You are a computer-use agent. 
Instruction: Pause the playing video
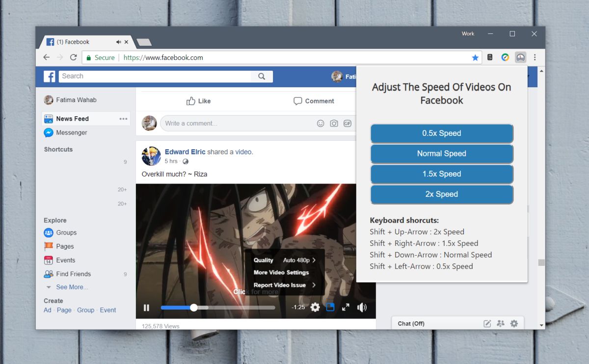click(146, 307)
